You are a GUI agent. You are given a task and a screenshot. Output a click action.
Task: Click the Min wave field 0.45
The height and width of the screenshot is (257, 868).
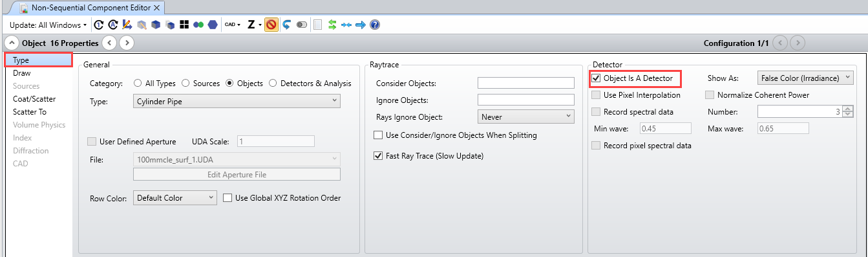[666, 129]
